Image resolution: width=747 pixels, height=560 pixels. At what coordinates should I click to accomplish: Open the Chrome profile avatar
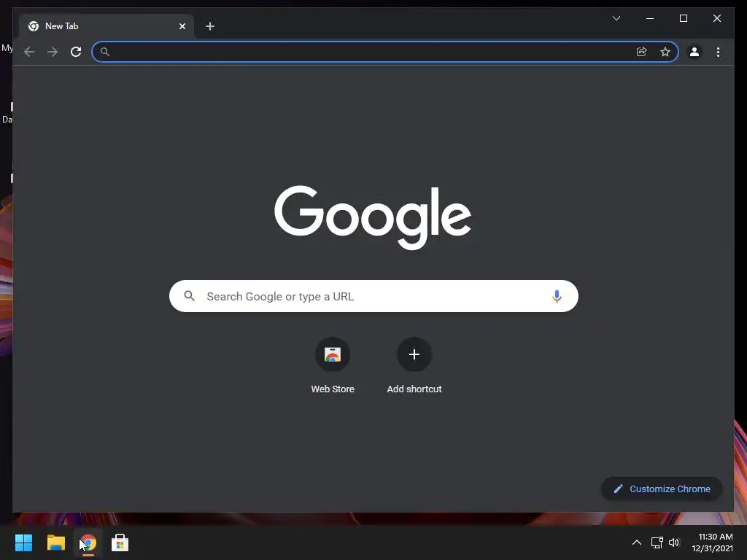[694, 52]
